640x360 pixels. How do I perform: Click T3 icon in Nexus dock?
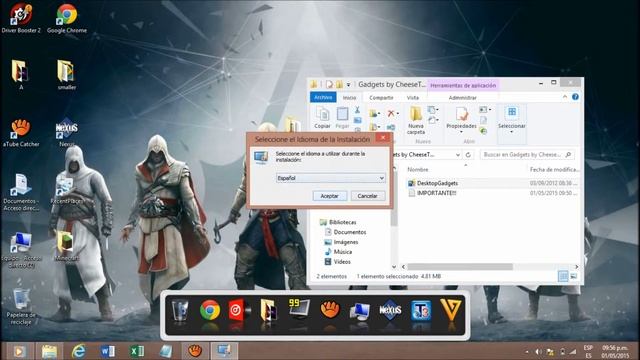(x=421, y=311)
